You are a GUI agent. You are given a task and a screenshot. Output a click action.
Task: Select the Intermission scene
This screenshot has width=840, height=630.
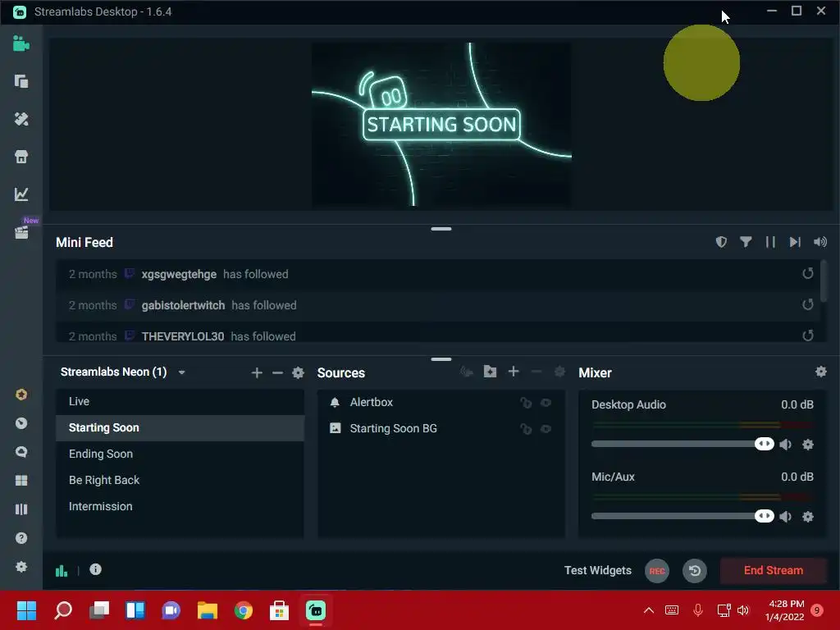180,507
